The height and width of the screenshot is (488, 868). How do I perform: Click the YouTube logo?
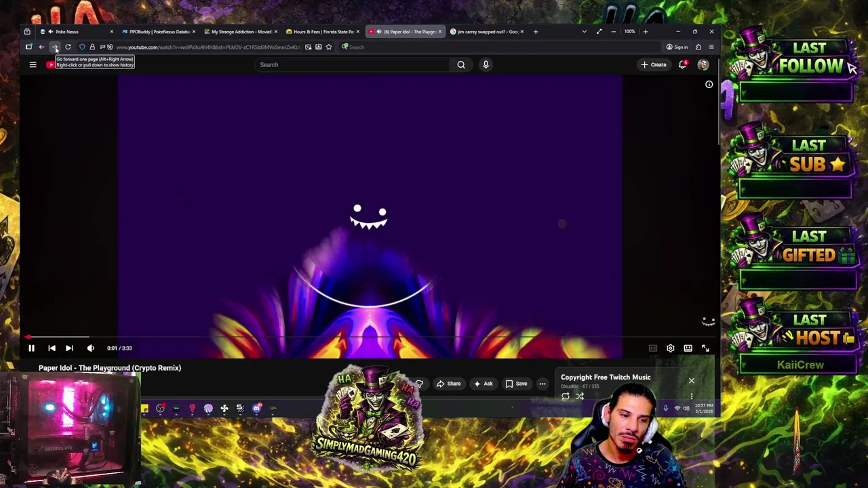point(50,64)
